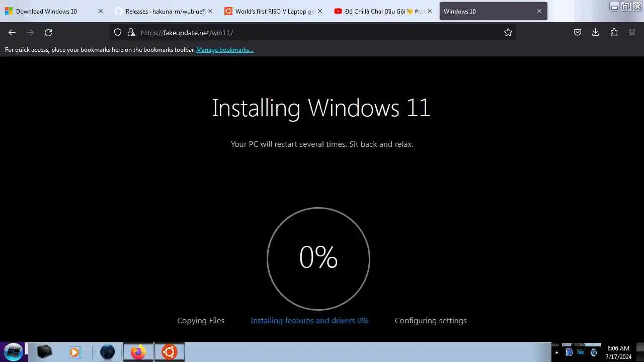Click the Manage bookmarks link
Screen dimensions: 644x362
225,50
